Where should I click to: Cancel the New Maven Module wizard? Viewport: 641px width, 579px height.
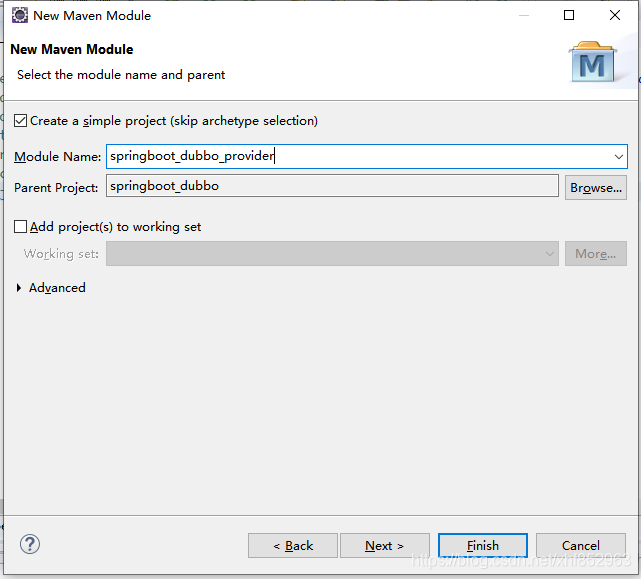pos(580,545)
